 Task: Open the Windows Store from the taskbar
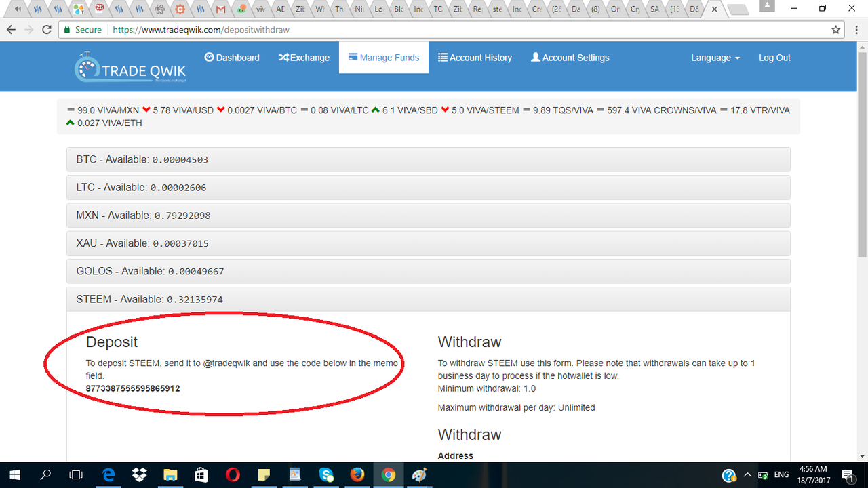click(x=201, y=475)
